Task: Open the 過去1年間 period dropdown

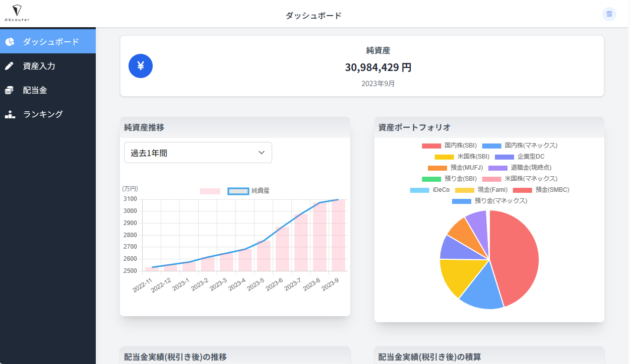Action: pos(198,153)
